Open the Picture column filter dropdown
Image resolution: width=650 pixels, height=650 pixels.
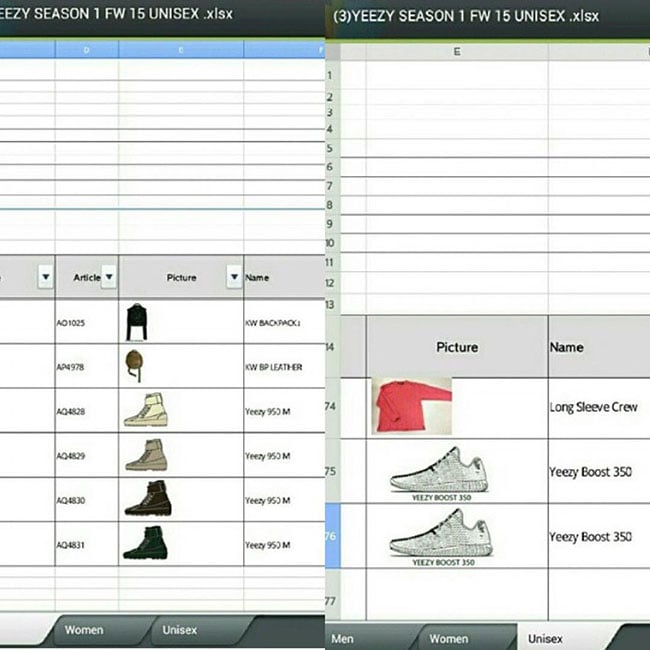(x=234, y=277)
